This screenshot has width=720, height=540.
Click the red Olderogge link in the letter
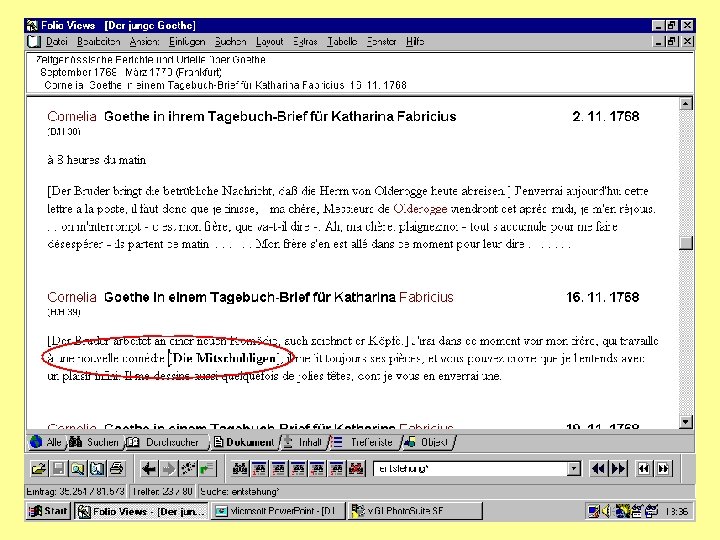click(x=420, y=209)
